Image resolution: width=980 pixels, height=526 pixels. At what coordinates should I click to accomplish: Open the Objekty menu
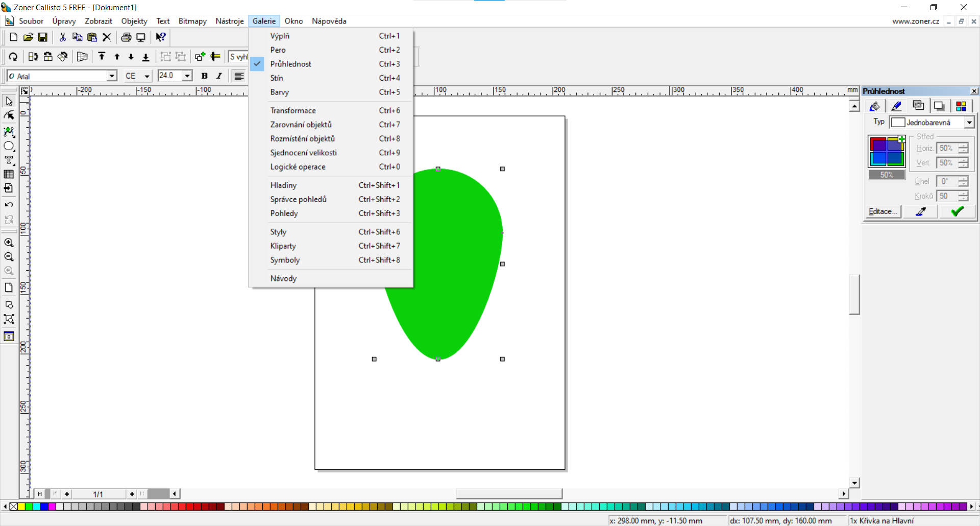click(x=134, y=21)
